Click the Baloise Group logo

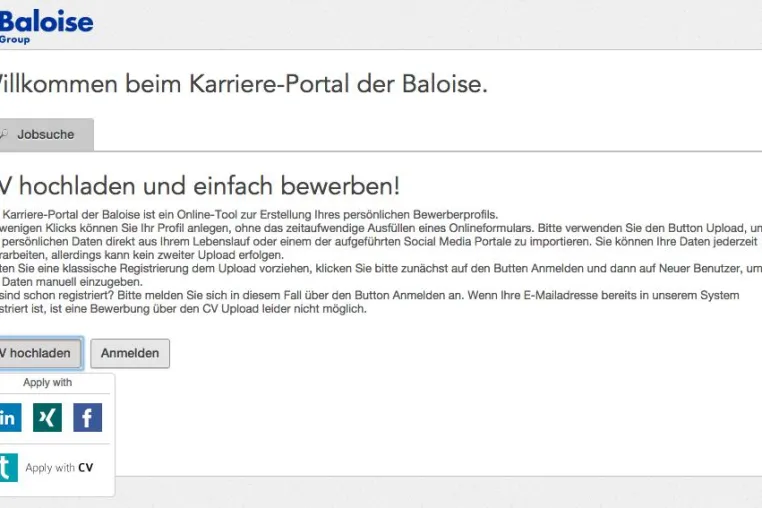tap(46, 27)
